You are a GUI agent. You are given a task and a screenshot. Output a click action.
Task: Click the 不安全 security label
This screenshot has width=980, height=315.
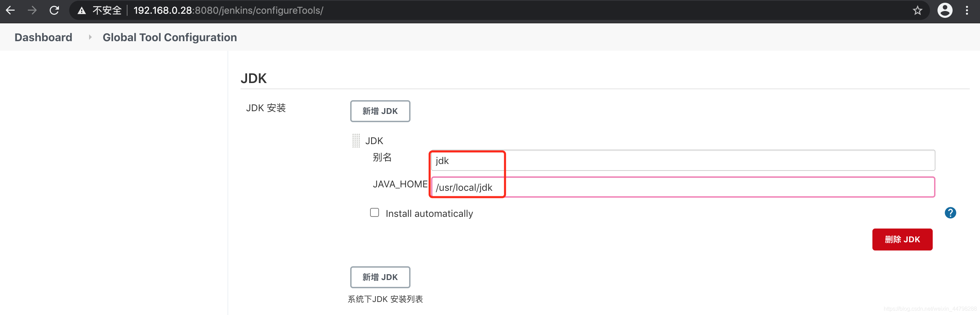point(107,10)
